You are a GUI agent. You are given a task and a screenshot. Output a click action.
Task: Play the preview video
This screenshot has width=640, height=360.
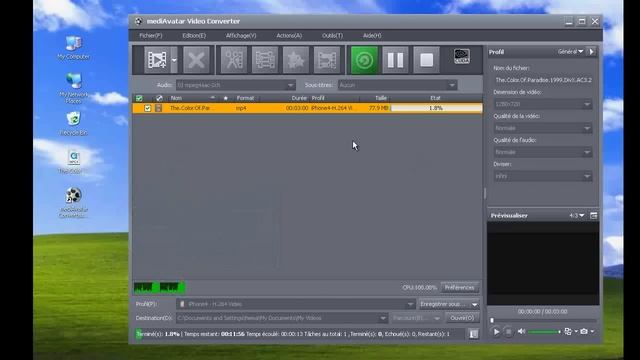point(496,332)
